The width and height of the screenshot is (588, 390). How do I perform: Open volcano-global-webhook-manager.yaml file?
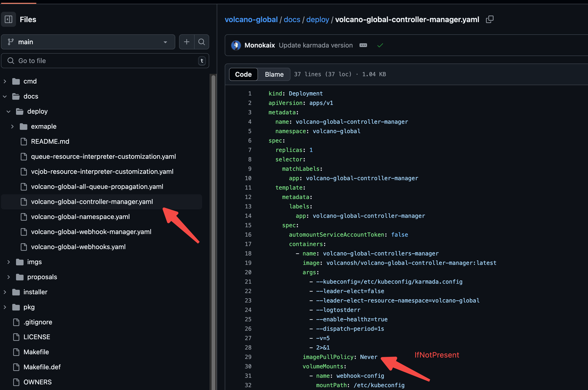91,232
